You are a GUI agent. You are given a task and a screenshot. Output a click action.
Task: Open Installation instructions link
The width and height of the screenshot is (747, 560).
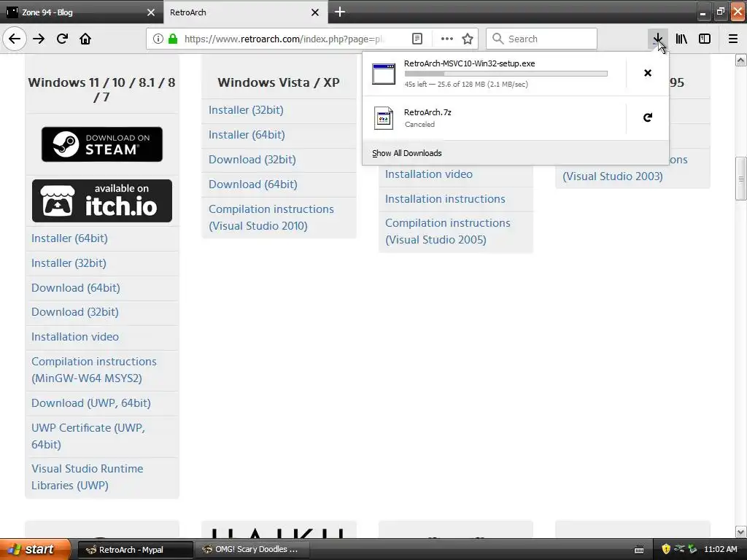pos(445,198)
